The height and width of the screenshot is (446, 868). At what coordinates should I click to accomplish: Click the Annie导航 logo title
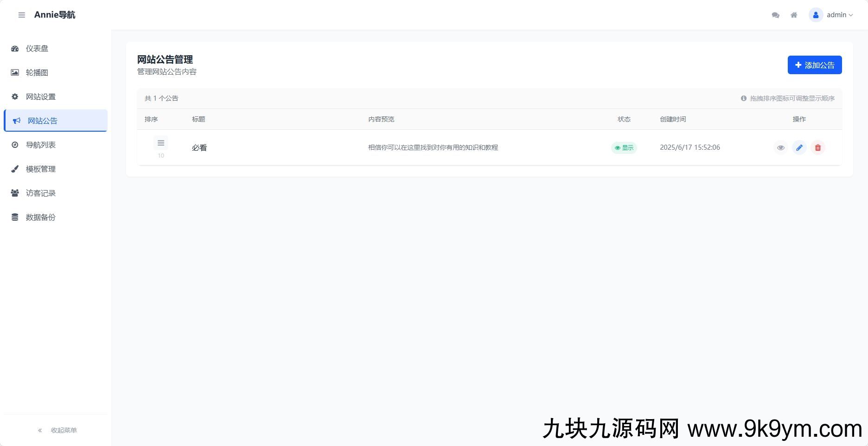coord(55,15)
